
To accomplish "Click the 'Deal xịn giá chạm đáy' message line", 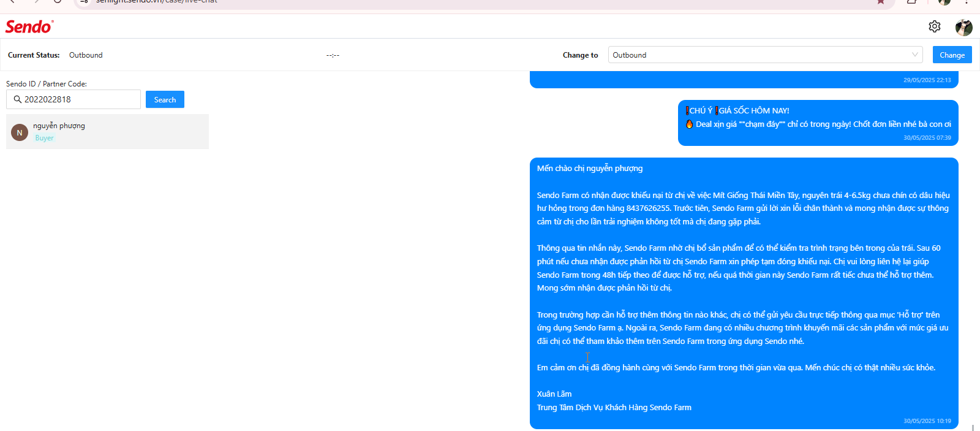I will click(x=818, y=124).
